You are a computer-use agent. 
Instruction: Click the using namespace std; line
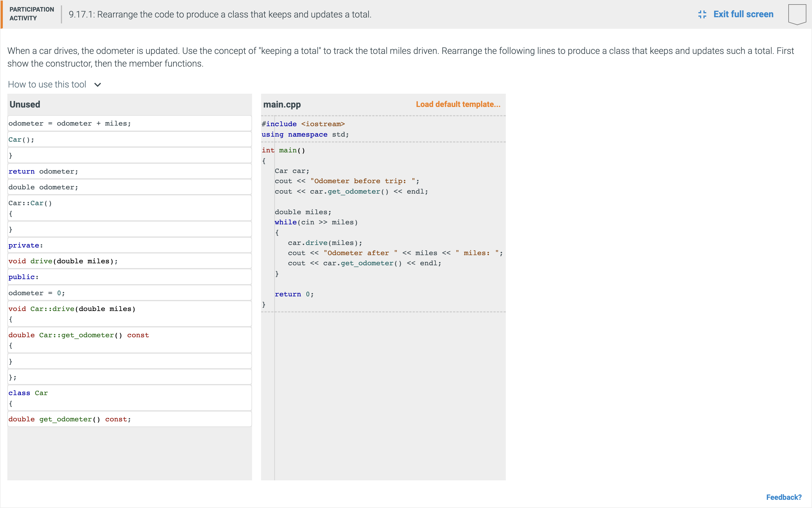coord(305,134)
